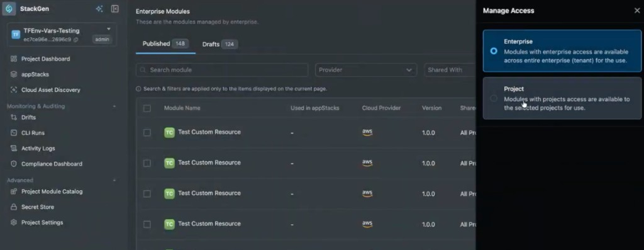
Task: Open the fourth Test Custom Resource module name
Action: pos(209,224)
